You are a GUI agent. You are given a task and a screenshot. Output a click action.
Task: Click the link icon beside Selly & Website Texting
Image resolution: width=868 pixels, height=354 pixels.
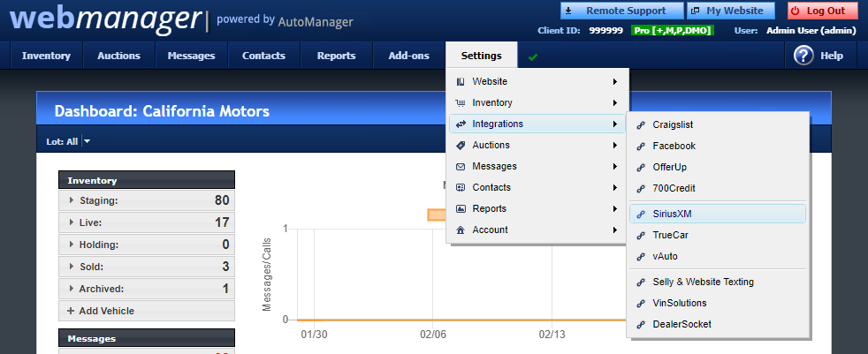pos(641,282)
